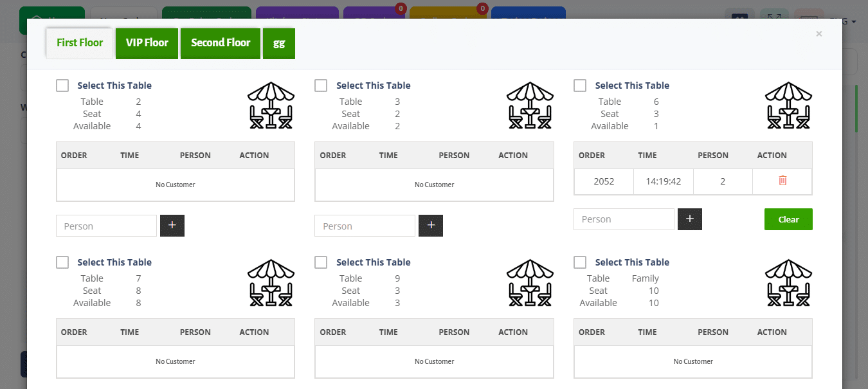Select the Second Floor tab
The image size is (868, 389).
(221, 43)
